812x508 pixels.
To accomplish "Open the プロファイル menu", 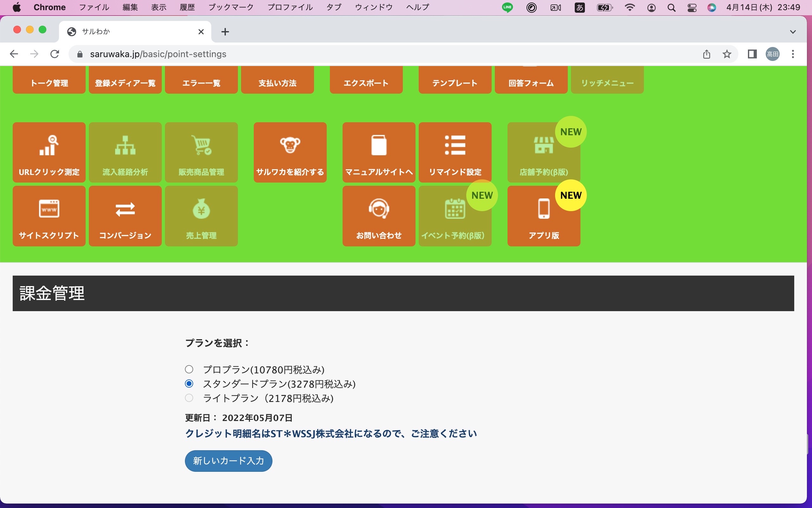I will (x=290, y=7).
